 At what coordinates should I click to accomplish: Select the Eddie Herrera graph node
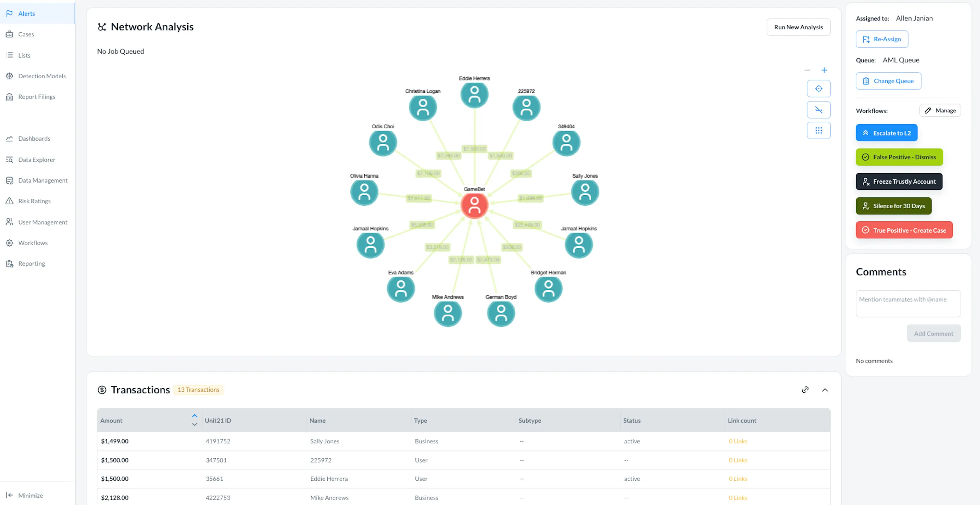coord(474,95)
